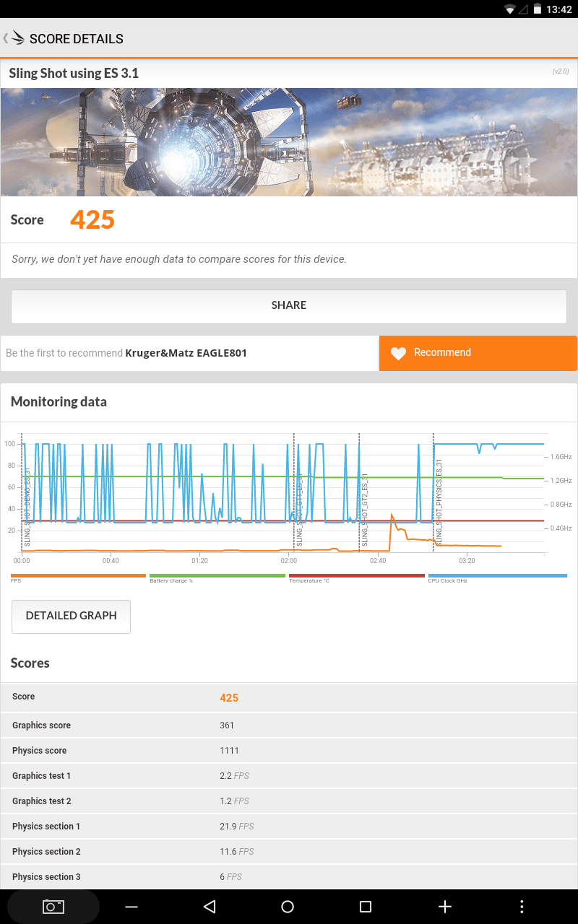Tap the version label (v2.0)
Screen dimensions: 578x924
561,71
